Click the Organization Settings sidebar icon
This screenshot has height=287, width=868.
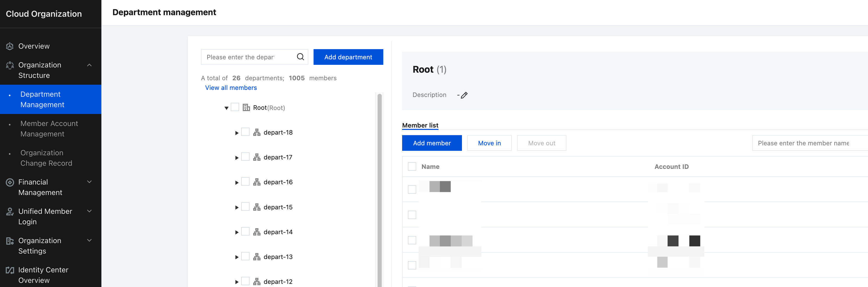pos(10,241)
